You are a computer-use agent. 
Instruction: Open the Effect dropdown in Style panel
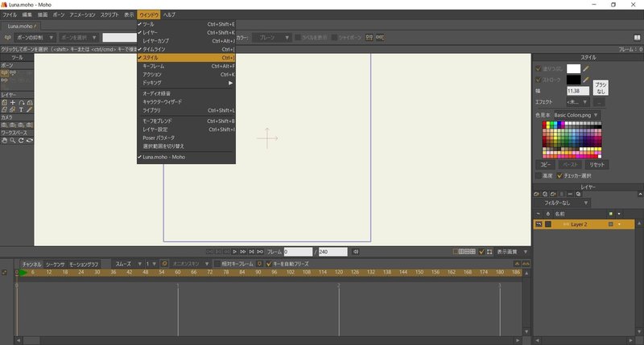(577, 102)
